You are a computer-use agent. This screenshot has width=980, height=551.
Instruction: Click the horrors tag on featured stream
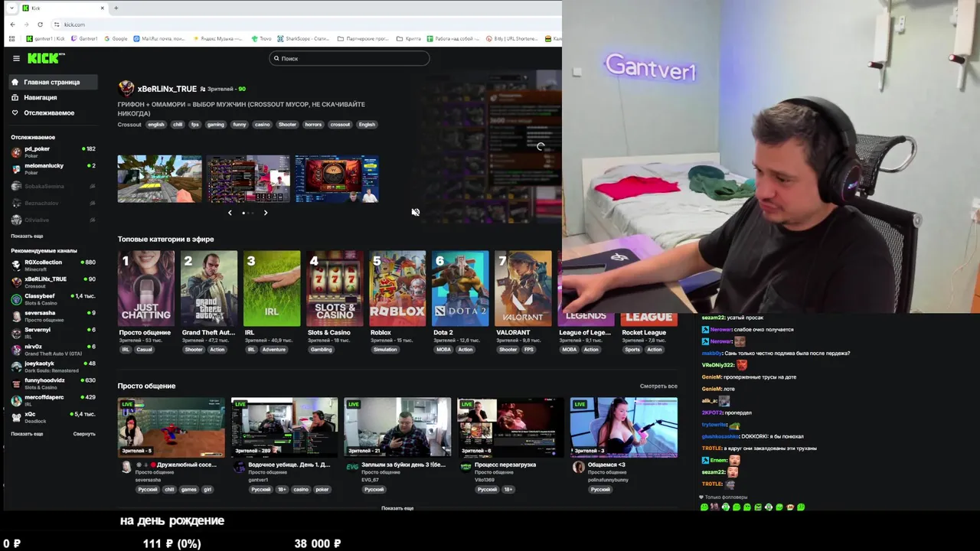(x=313, y=125)
